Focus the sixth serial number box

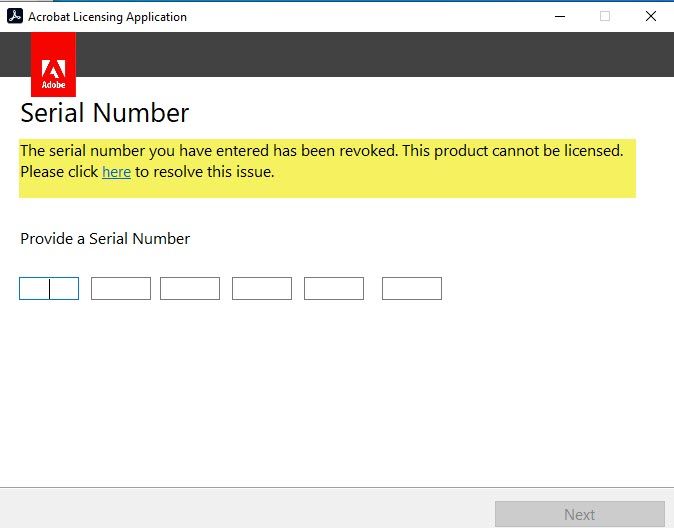tap(412, 289)
